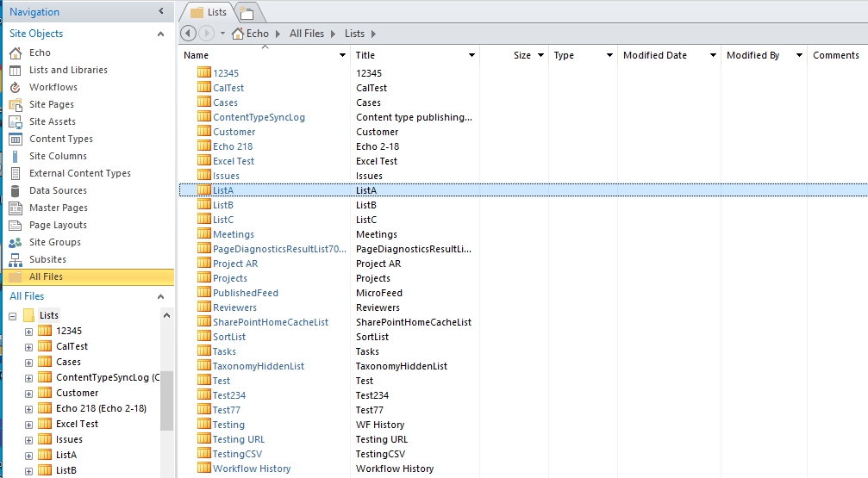Open the recent locations dropdown arrow
868x478 pixels.
(222, 34)
